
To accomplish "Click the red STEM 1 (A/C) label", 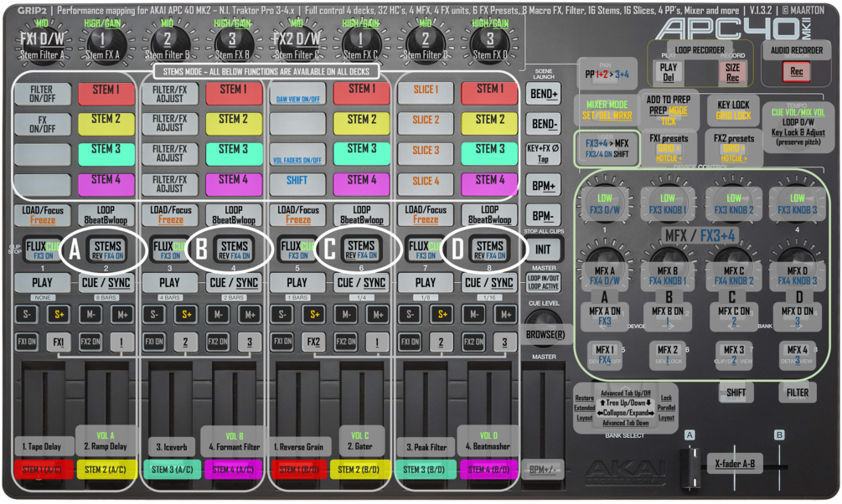I will [42, 470].
